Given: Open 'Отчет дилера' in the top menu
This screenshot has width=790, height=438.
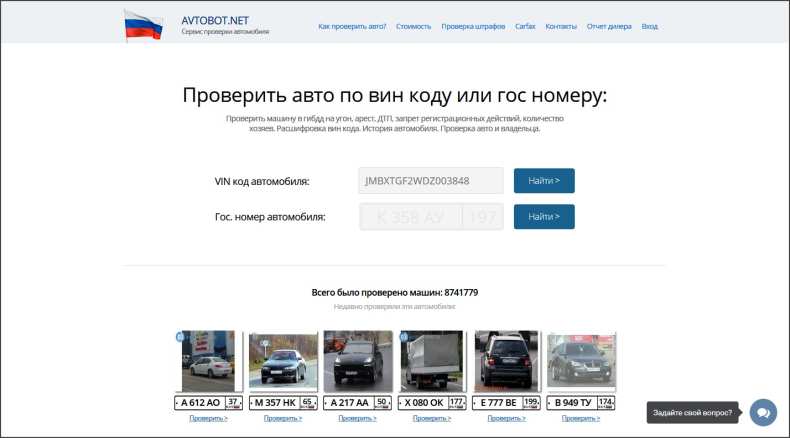Looking at the screenshot, I should tap(609, 27).
